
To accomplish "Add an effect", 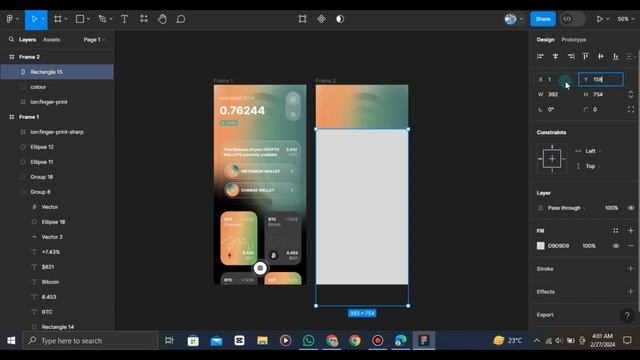I will click(631, 291).
